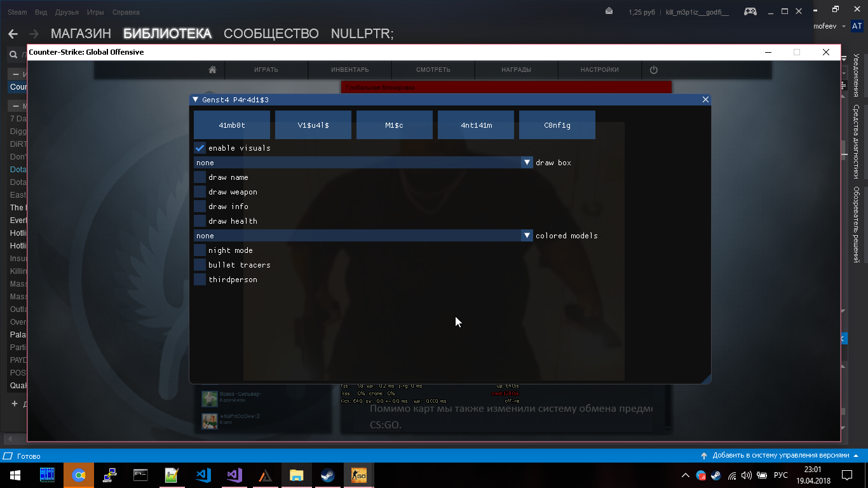Check the thirdperson option
This screenshot has height=488, width=868.
pyautogui.click(x=200, y=280)
